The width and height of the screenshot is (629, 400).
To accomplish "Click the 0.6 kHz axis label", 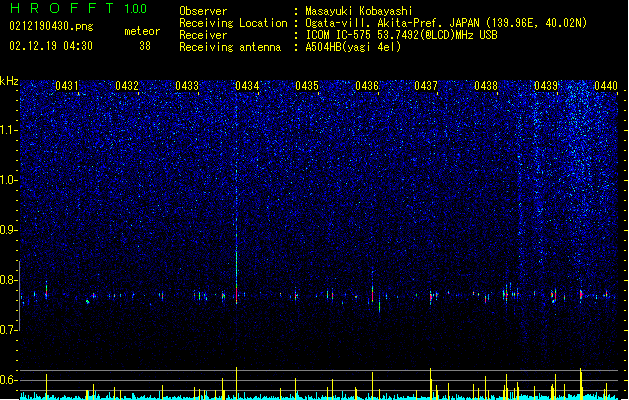I will [x=9, y=380].
